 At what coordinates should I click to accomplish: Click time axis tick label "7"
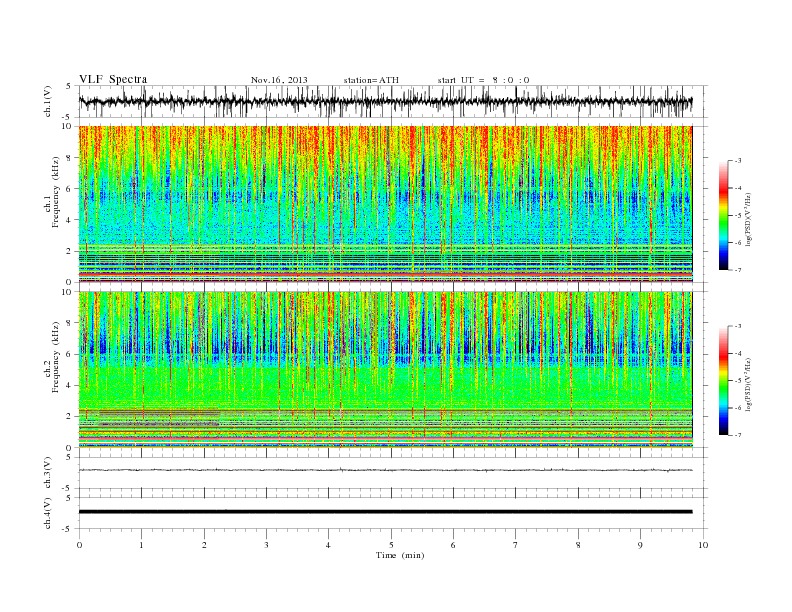(516, 545)
